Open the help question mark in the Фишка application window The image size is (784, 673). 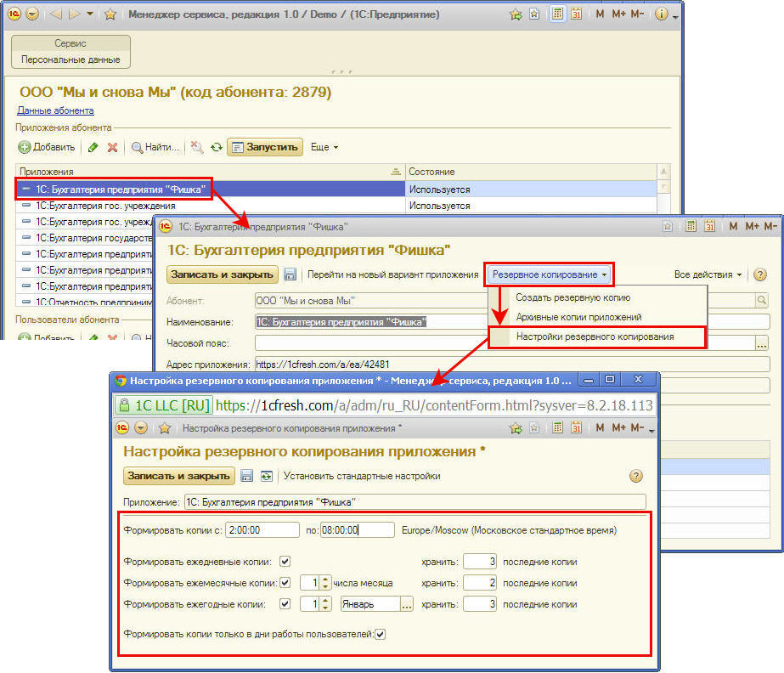point(760,274)
